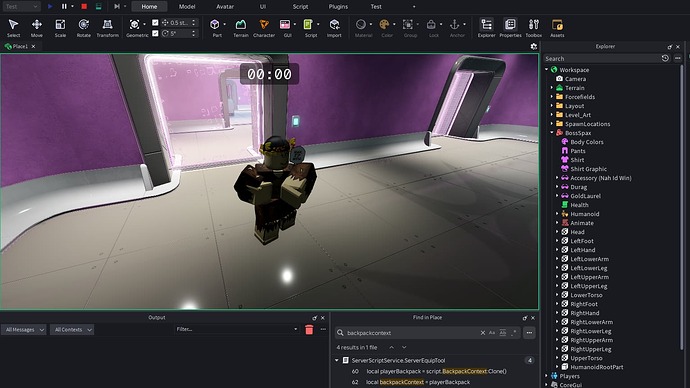Insert a new Part
690x388 pixels.
[x=215, y=28]
